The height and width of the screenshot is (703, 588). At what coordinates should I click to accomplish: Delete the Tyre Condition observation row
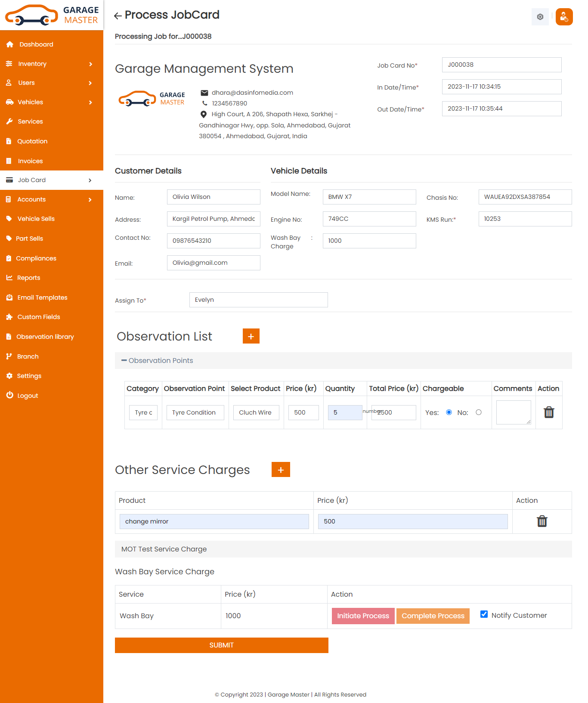549,412
